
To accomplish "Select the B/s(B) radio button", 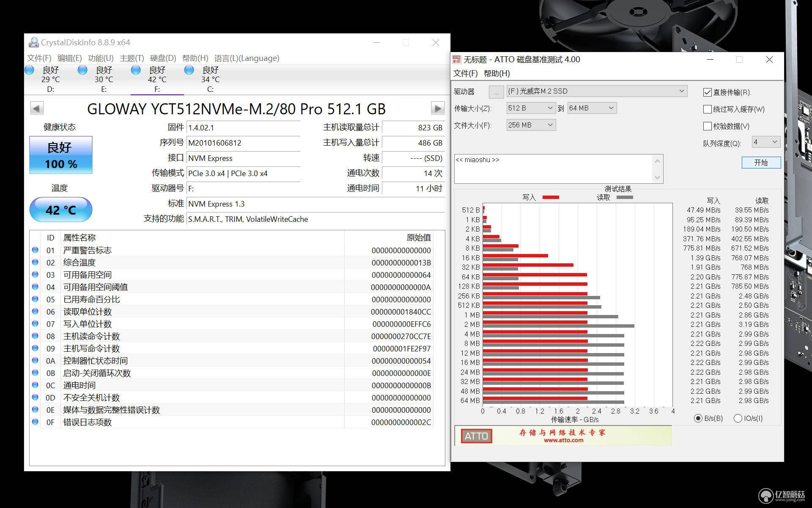I will (x=698, y=418).
